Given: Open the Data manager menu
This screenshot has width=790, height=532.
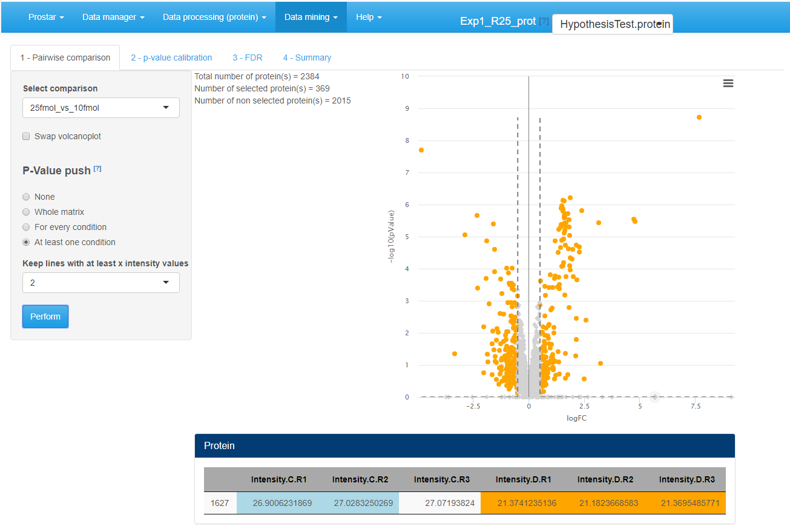Looking at the screenshot, I should (x=113, y=17).
